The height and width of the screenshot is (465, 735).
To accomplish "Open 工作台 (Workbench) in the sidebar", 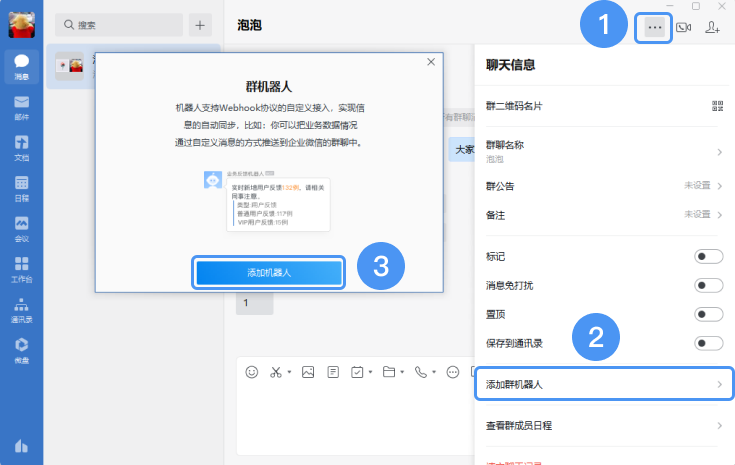I will [x=21, y=269].
